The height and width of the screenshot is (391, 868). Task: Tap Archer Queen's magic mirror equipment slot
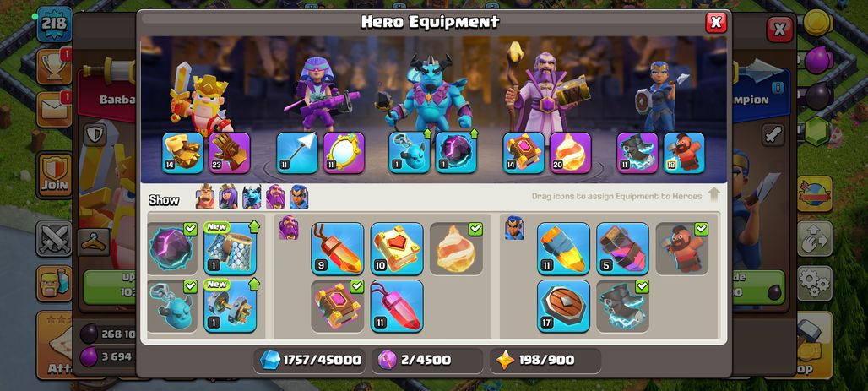tap(344, 153)
